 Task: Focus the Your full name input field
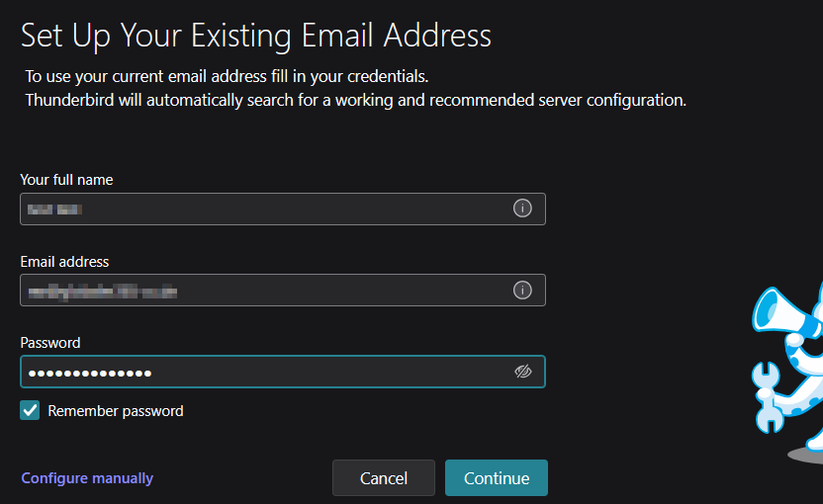tap(283, 209)
